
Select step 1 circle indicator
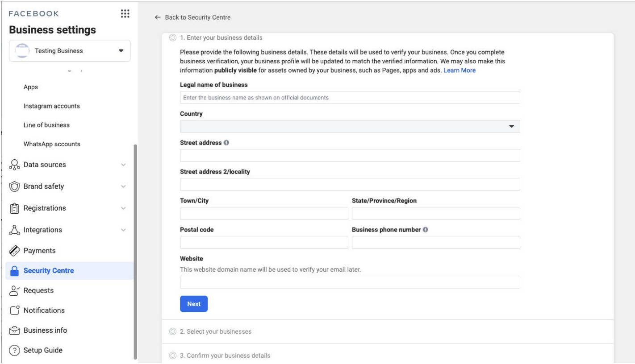pyautogui.click(x=173, y=37)
